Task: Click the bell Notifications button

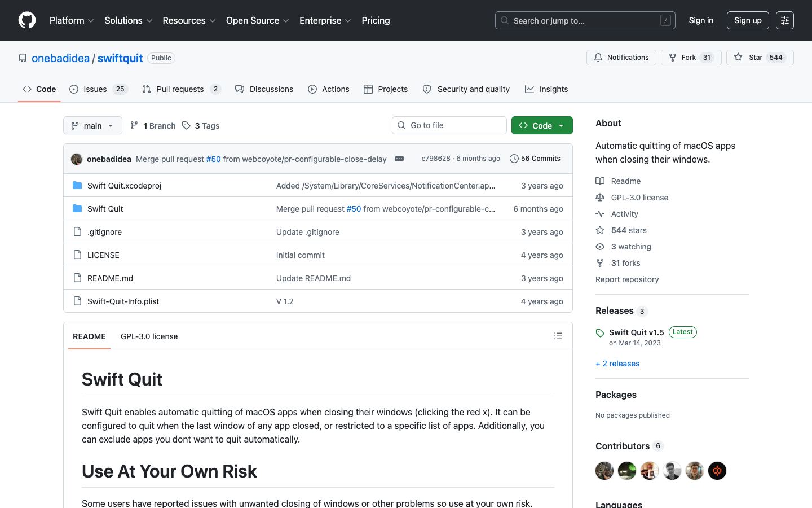Action: pos(621,58)
